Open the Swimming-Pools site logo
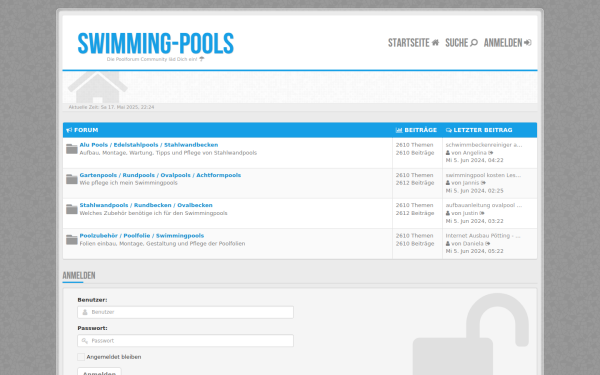Screen dimensions: 600x375 [155, 43]
